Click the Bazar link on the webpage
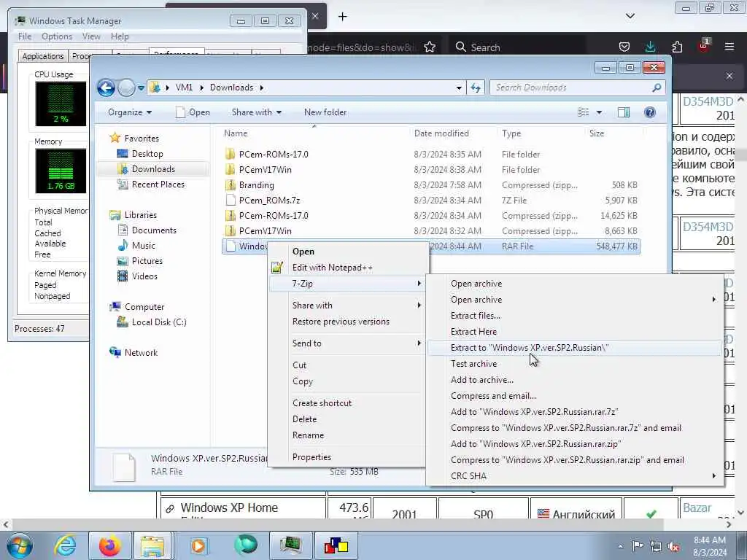This screenshot has height=560, width=747. pos(697,508)
